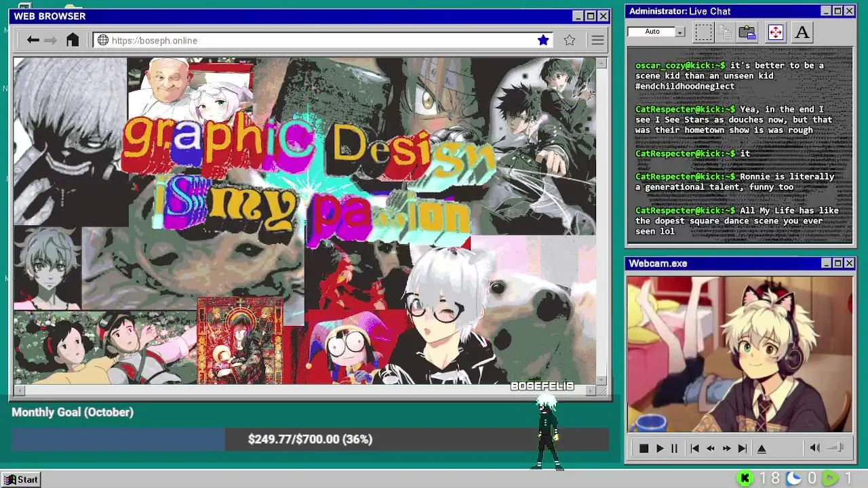This screenshot has width=868, height=488.
Task: Select the dashed marquee tool in Live Chat
Action: click(x=704, y=32)
